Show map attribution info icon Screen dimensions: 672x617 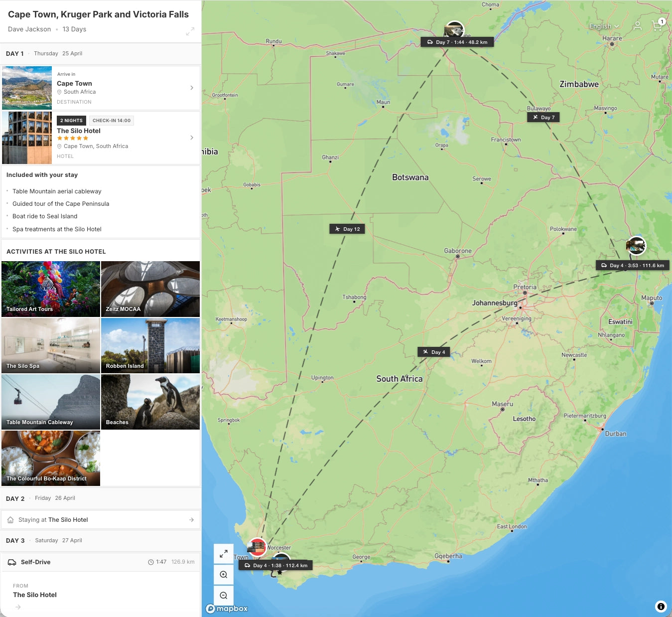coord(661,607)
